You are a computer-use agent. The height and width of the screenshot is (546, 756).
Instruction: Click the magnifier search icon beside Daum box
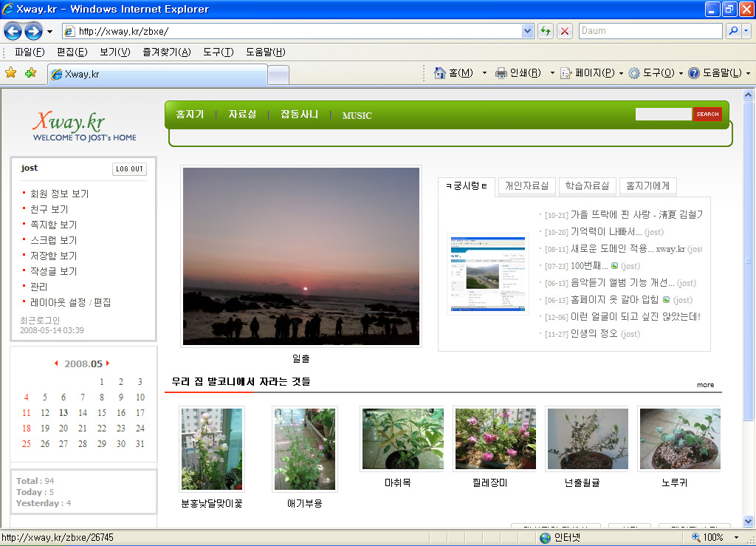732,31
